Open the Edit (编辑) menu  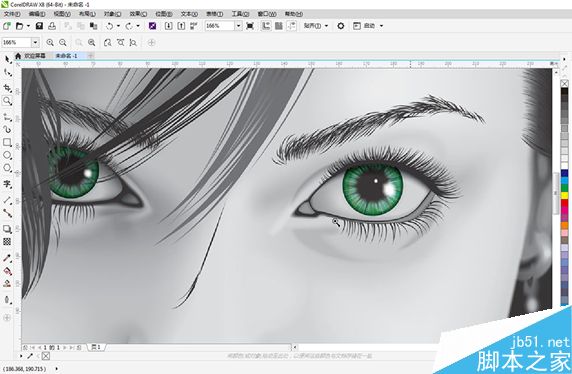37,14
